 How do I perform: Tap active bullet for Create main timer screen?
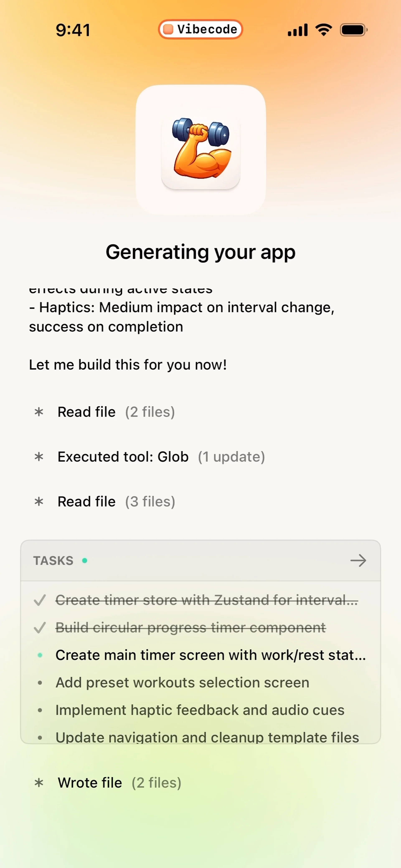(40, 655)
